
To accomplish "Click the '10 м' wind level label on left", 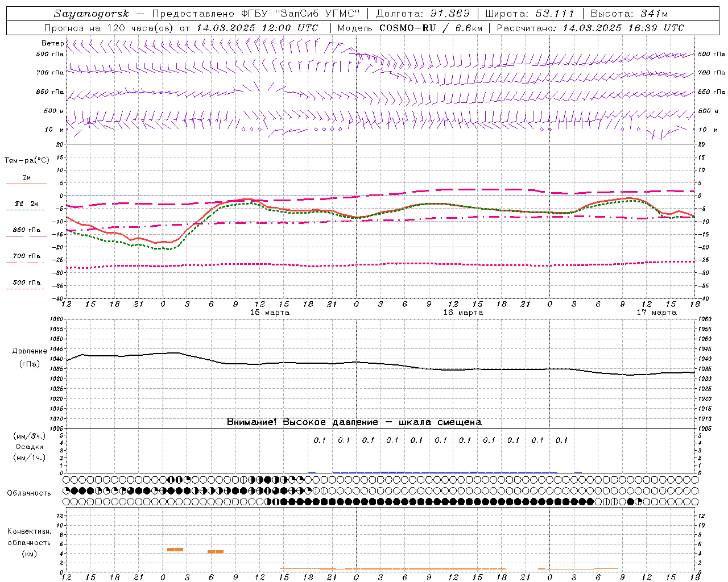I will tap(54, 130).
